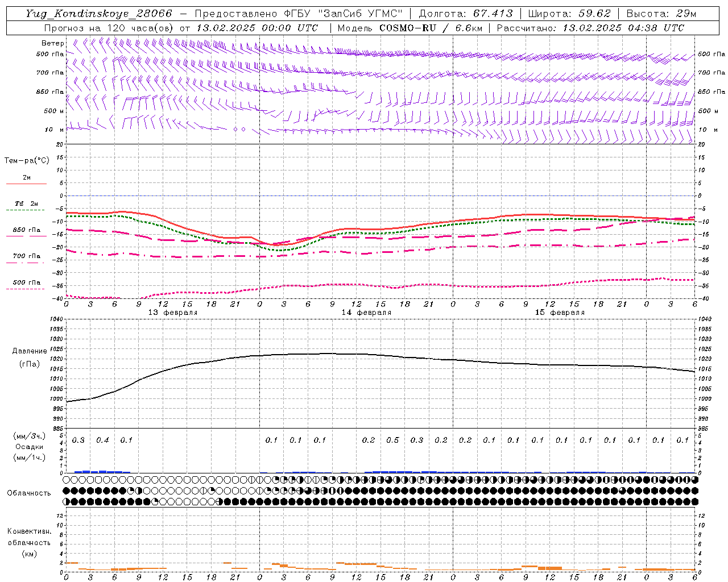Click the 14 февраля date label
Screen dimensions: 728x582
(x=366, y=313)
